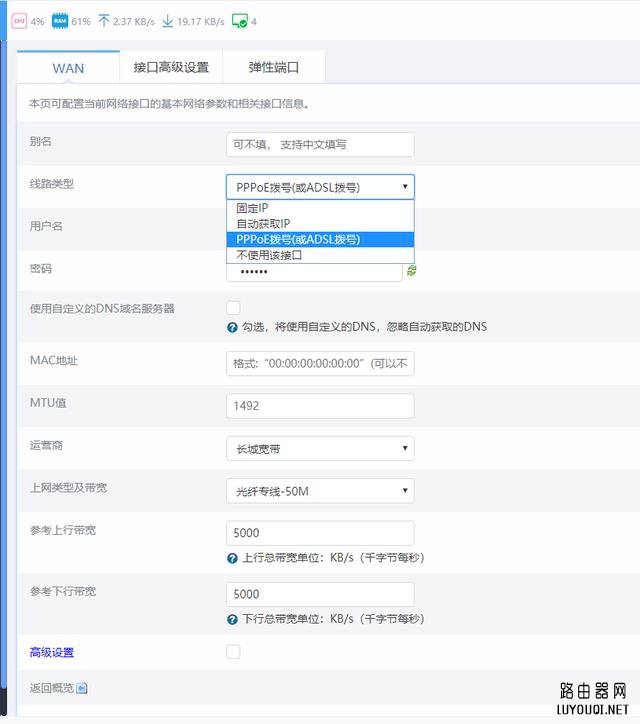Expand the 光纤专线-50M bandwidth dropdown

(x=320, y=491)
